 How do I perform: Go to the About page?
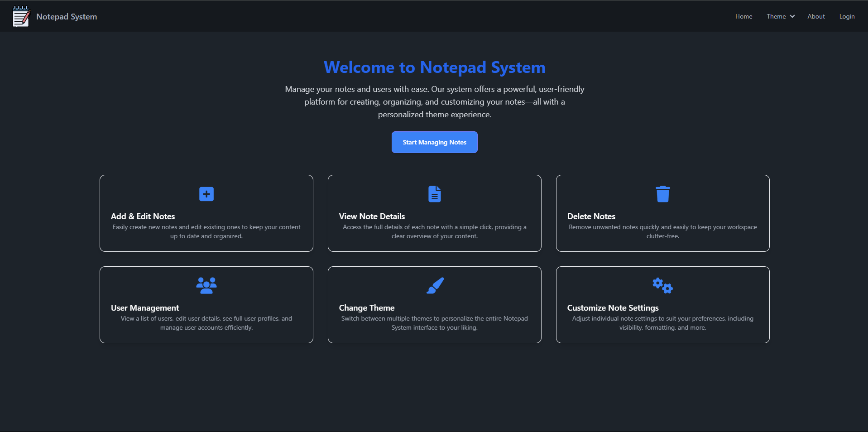pos(816,16)
